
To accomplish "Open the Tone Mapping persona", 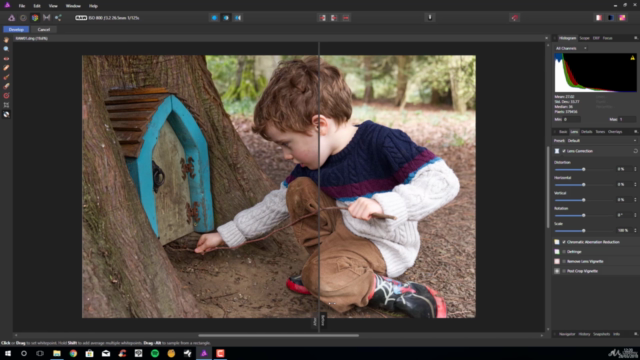I will click(x=47, y=18).
